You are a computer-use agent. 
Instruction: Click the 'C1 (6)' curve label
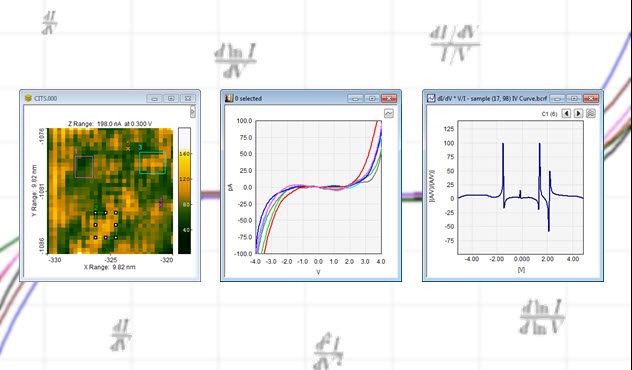coord(549,114)
